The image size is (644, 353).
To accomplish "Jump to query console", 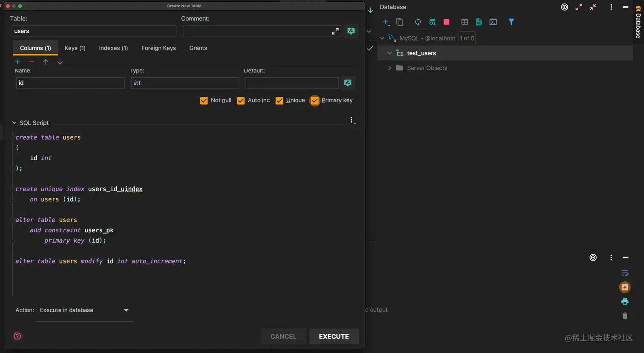I will 493,22.
